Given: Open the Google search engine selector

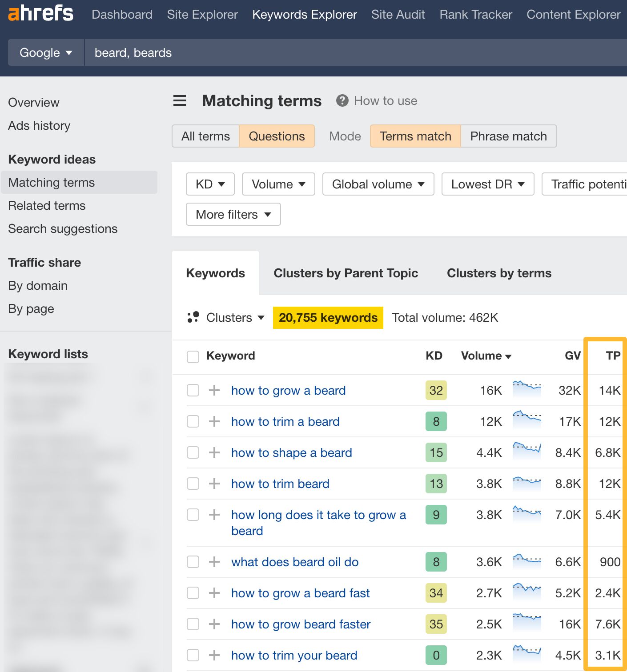Looking at the screenshot, I should [x=45, y=52].
